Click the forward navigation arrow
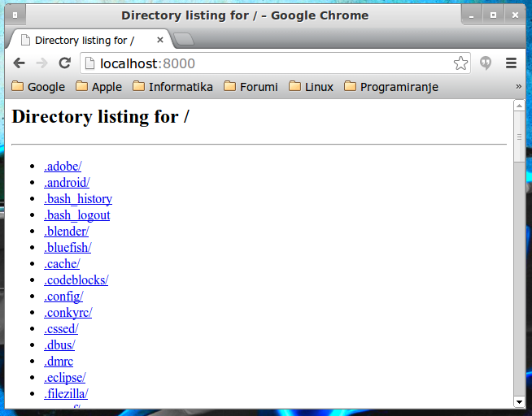The width and height of the screenshot is (532, 416). [x=42, y=63]
